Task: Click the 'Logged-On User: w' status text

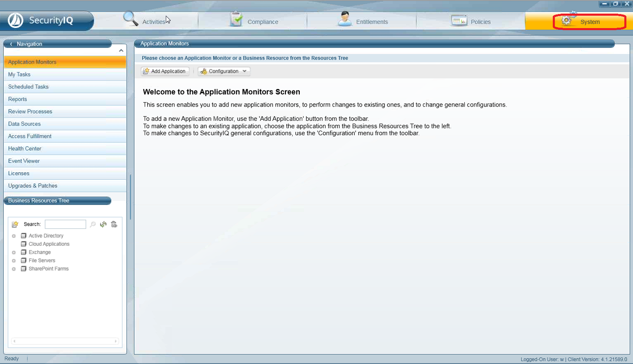Action: [542, 359]
